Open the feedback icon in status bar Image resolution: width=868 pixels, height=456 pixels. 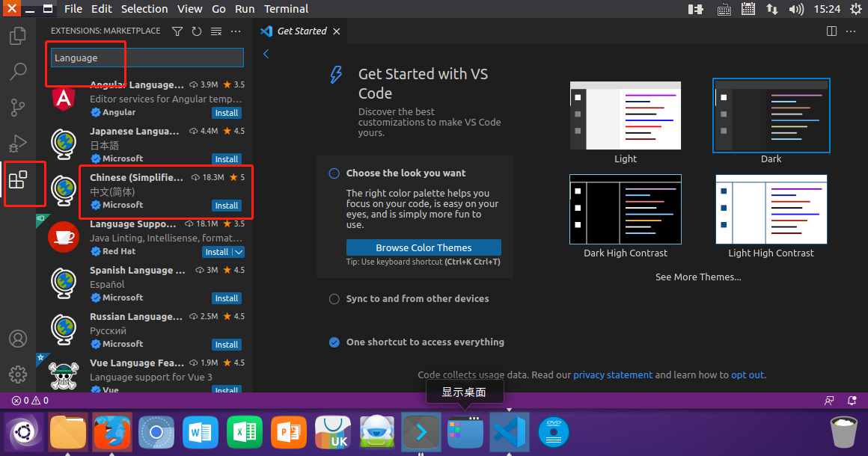click(829, 401)
